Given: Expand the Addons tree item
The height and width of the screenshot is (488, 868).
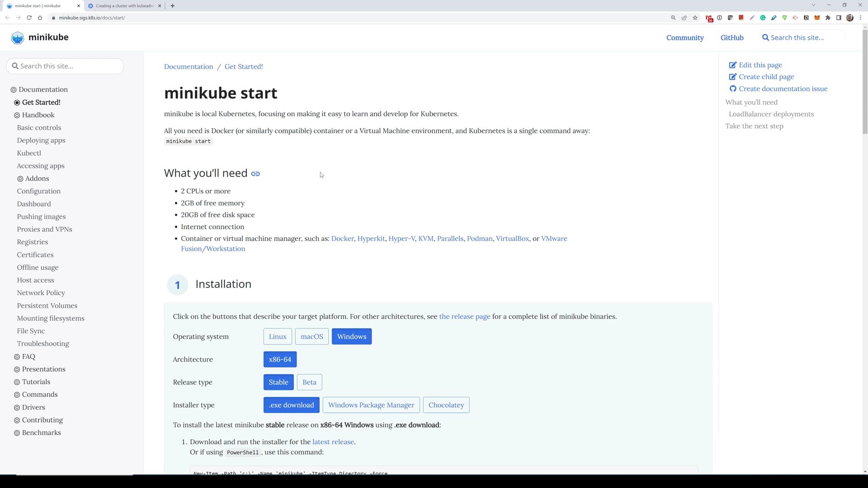Looking at the screenshot, I should pos(37,178).
